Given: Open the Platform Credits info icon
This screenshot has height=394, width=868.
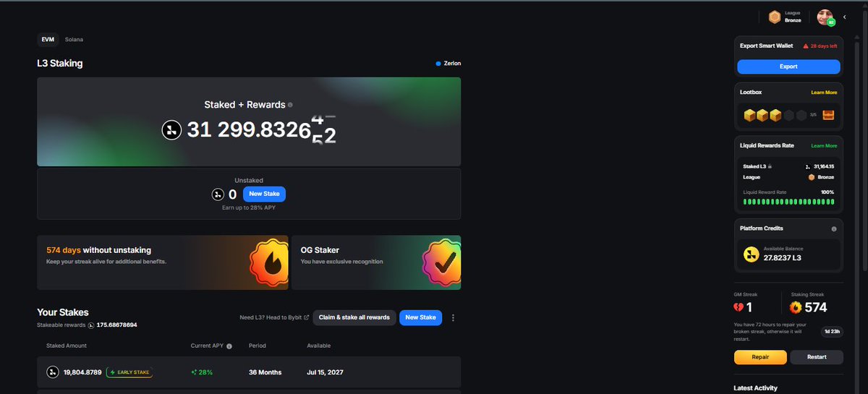Looking at the screenshot, I should [834, 228].
